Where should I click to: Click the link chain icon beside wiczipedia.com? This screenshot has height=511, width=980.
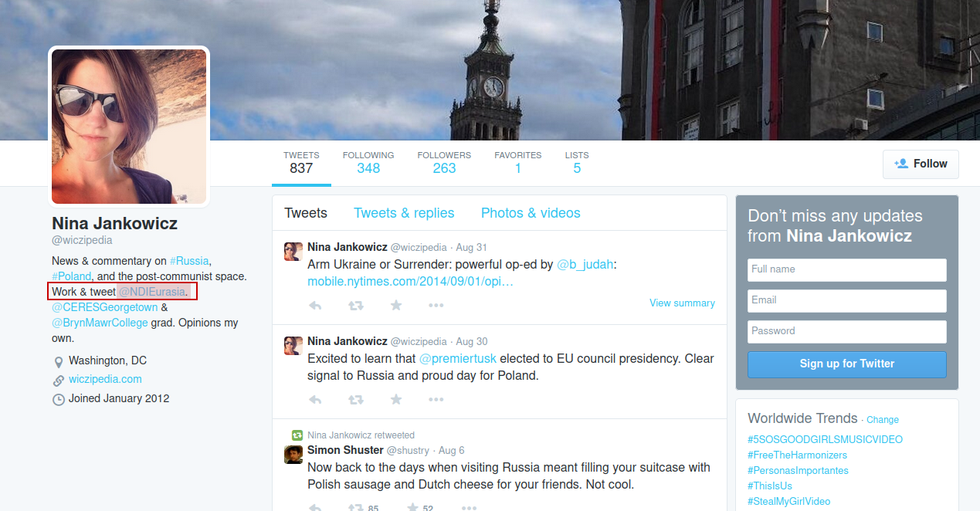point(59,381)
